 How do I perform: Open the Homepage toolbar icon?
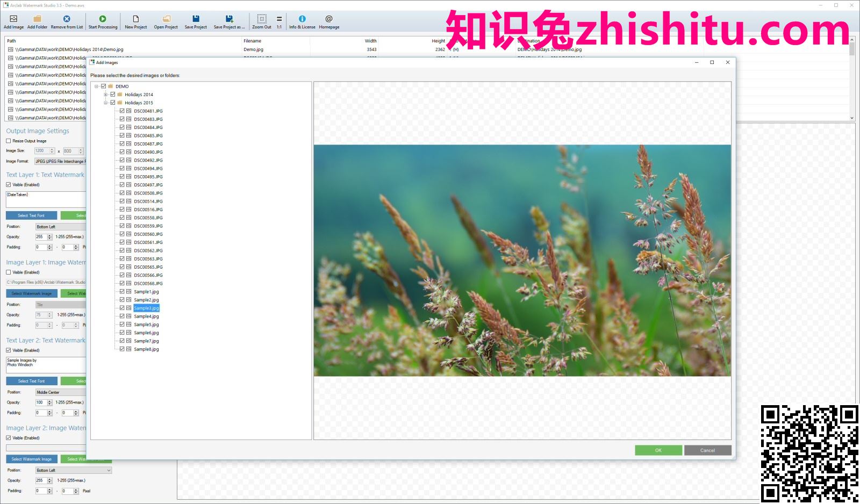[x=329, y=19]
